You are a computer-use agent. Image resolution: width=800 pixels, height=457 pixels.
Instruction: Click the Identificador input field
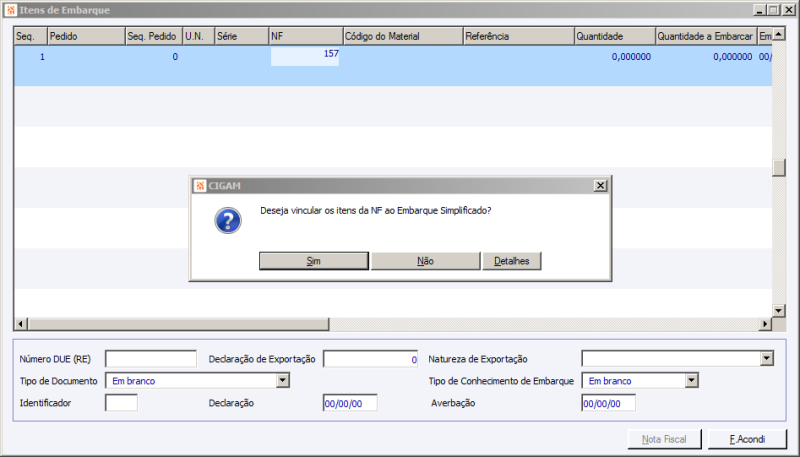121,403
